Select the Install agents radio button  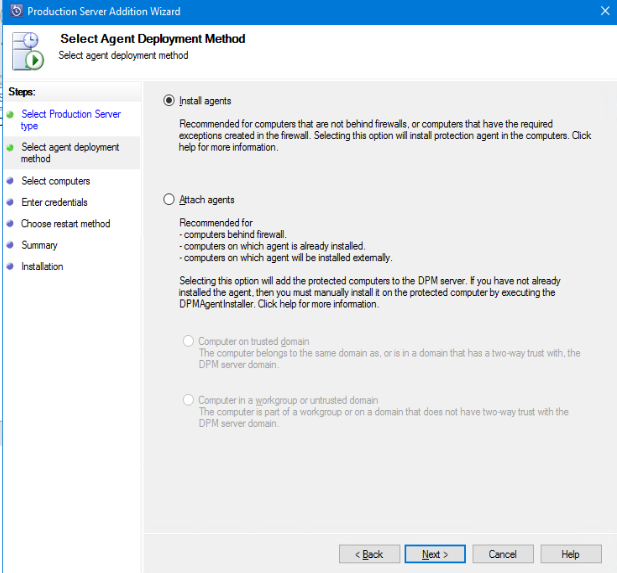169,101
